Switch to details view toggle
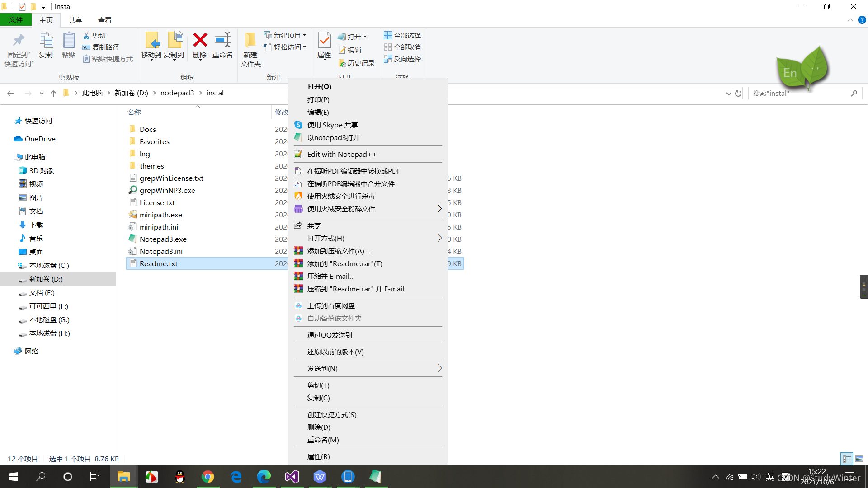The height and width of the screenshot is (488, 868). 847,459
